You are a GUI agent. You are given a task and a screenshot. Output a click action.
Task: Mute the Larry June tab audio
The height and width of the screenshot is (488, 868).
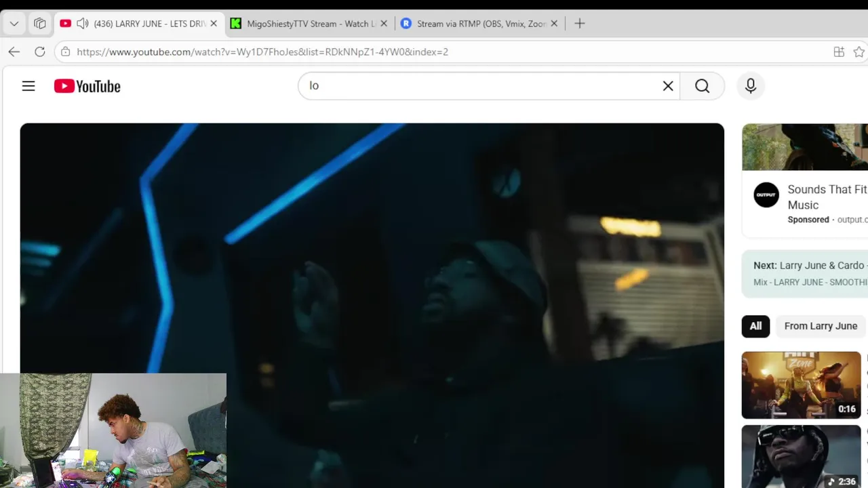click(83, 24)
